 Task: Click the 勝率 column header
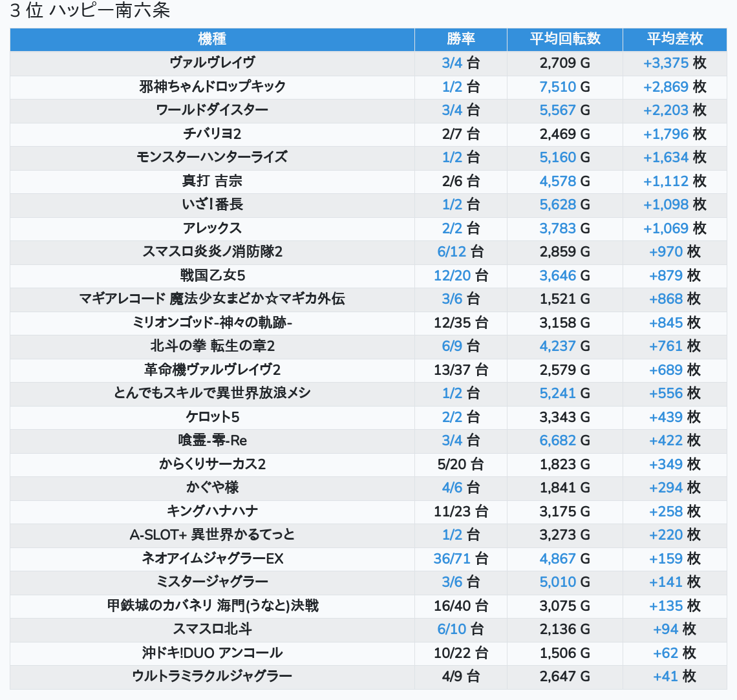pos(460,39)
